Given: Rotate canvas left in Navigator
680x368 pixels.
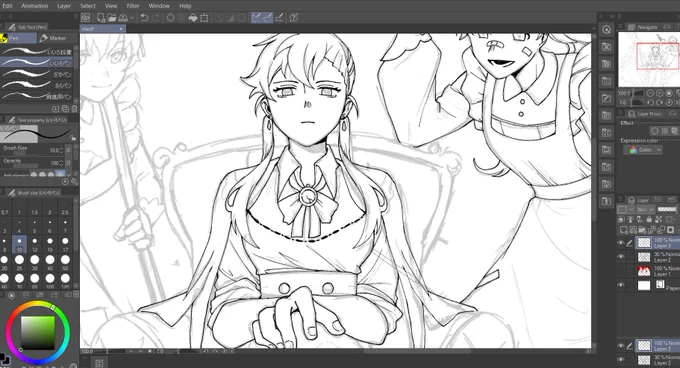Looking at the screenshot, I should click(x=650, y=103).
